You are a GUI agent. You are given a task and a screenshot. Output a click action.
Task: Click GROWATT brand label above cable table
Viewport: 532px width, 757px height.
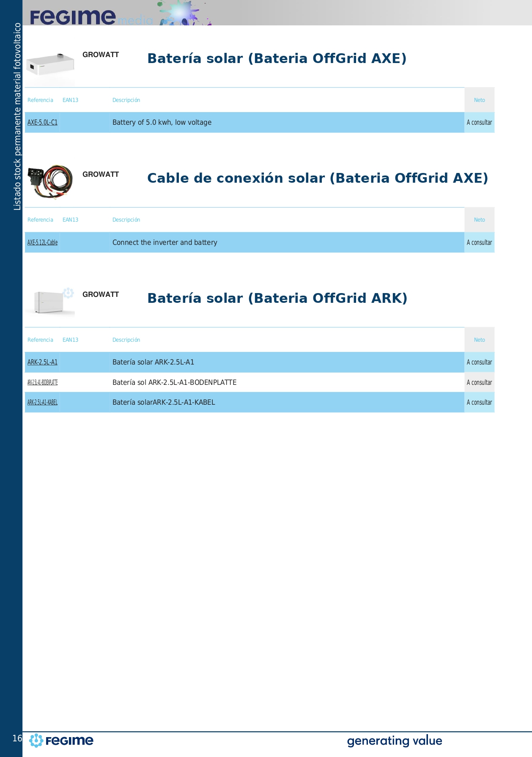coord(101,174)
